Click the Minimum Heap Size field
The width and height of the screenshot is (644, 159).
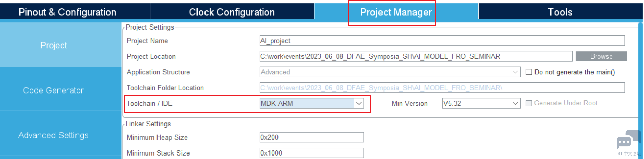coord(312,137)
